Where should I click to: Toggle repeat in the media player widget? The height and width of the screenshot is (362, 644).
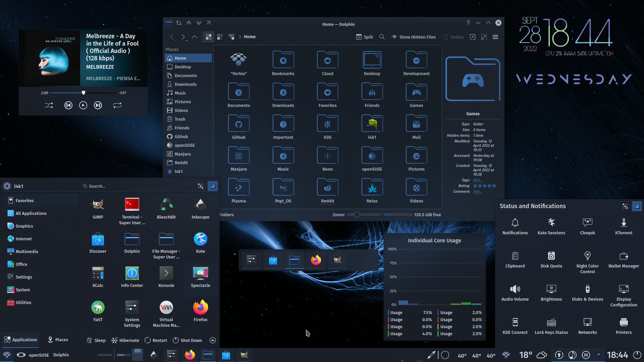117,105
